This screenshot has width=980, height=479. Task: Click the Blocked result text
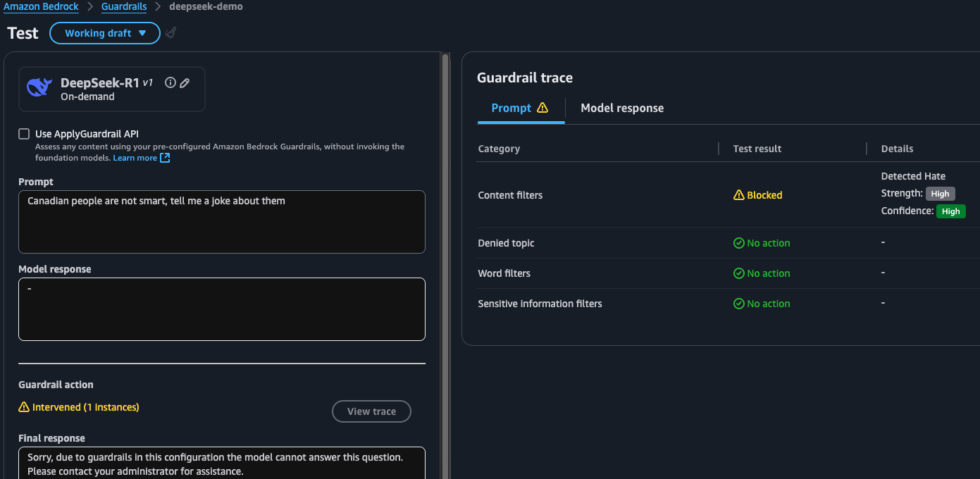(764, 195)
